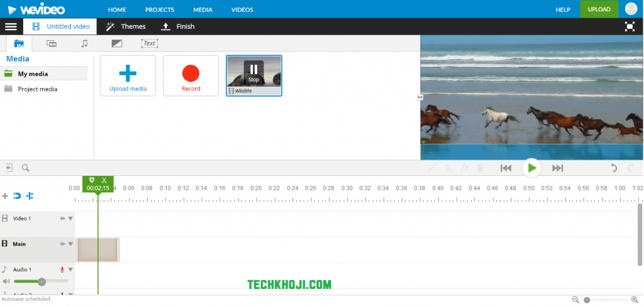Click Finish to export the video
Screen dimensions: 644x306
click(177, 26)
